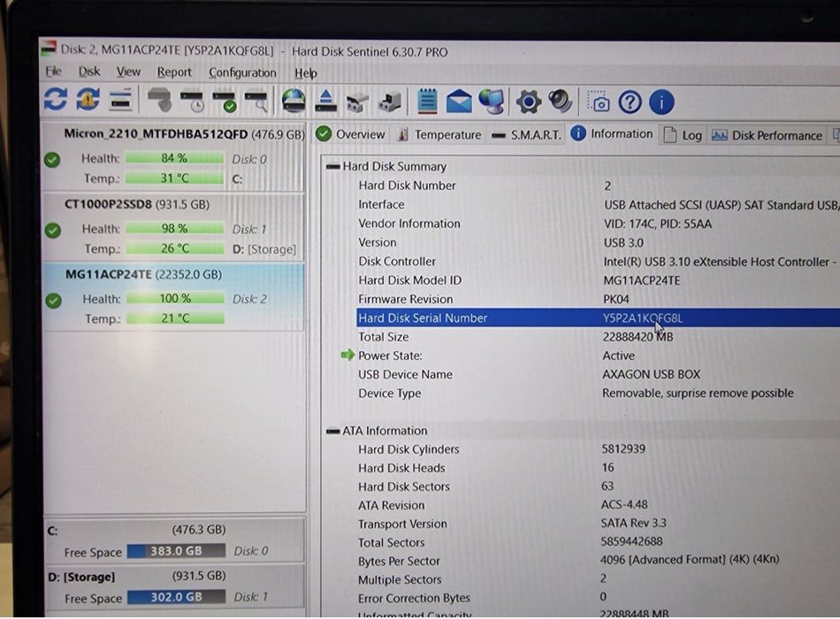The width and height of the screenshot is (840, 619).
Task: Click the eject disk toolbar icon
Action: click(325, 101)
